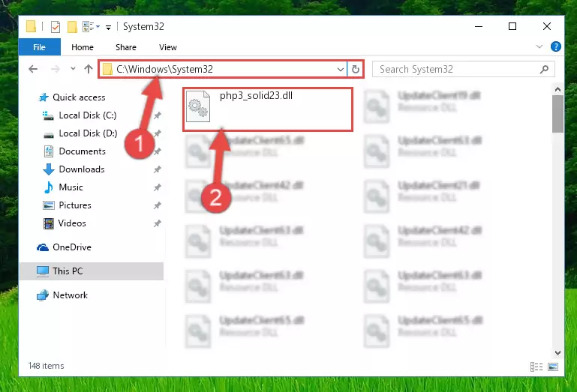Screen dimensions: 577x392
Task: Select the php3_solid23.dll file name
Action: (256, 96)
